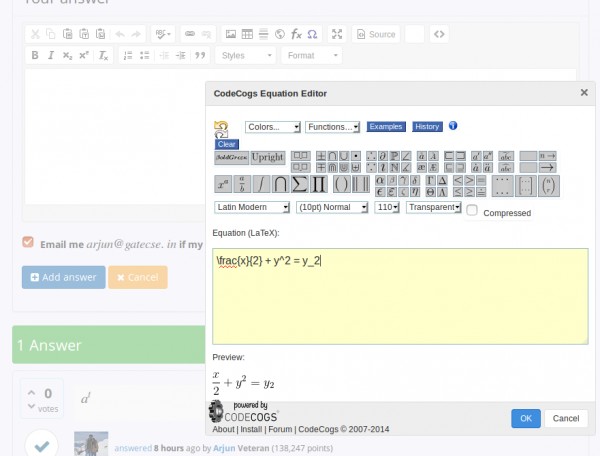This screenshot has height=456, width=600.
Task: Expand the Latin Modern font dropdown
Action: point(252,207)
